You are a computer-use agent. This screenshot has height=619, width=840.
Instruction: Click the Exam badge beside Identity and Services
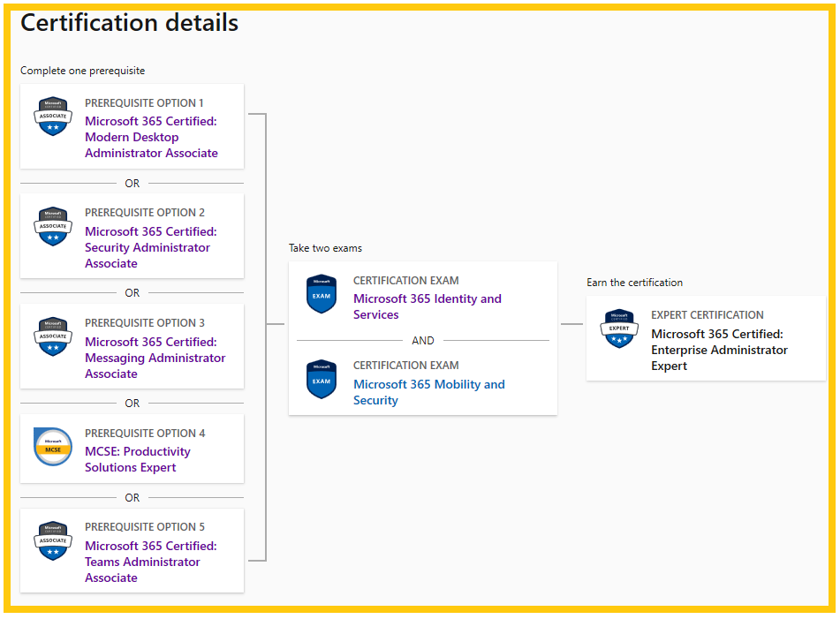[x=322, y=294]
